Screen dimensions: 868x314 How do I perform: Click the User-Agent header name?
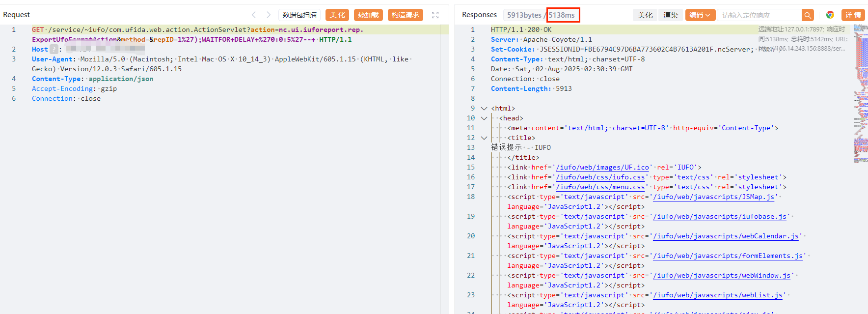(x=52, y=59)
